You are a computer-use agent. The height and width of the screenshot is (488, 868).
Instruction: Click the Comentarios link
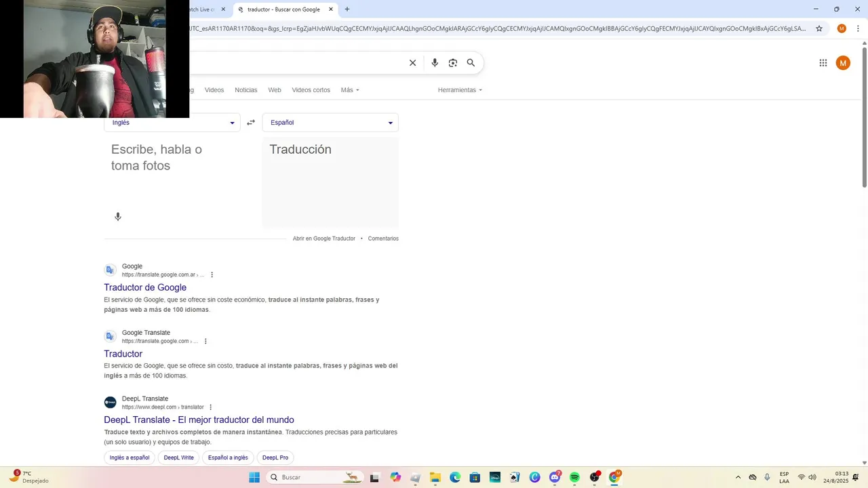coord(383,239)
